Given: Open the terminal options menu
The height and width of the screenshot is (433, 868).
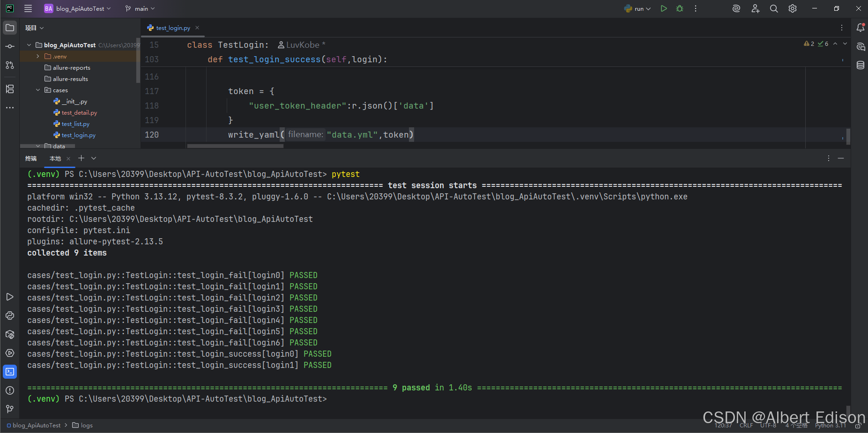Looking at the screenshot, I should click(x=828, y=158).
